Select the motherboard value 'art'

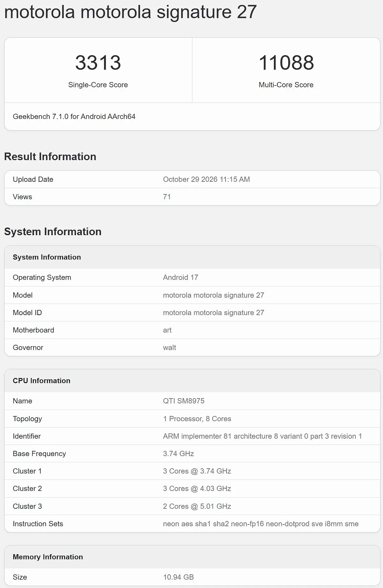click(x=167, y=330)
